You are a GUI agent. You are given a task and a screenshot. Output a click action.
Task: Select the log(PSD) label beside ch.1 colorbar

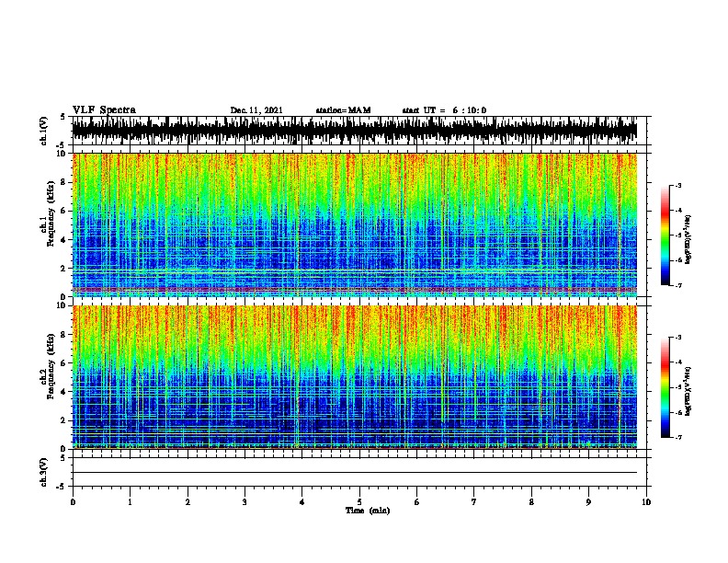[688, 239]
